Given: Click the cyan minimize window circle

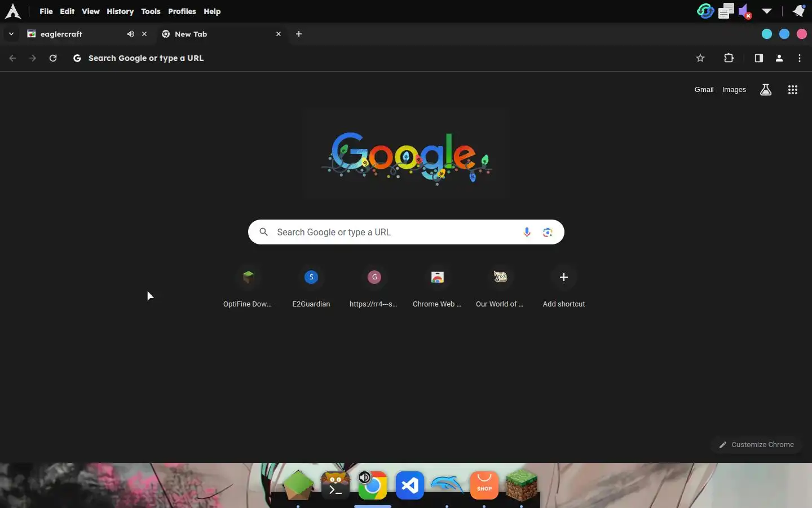Looking at the screenshot, I should 767,34.
